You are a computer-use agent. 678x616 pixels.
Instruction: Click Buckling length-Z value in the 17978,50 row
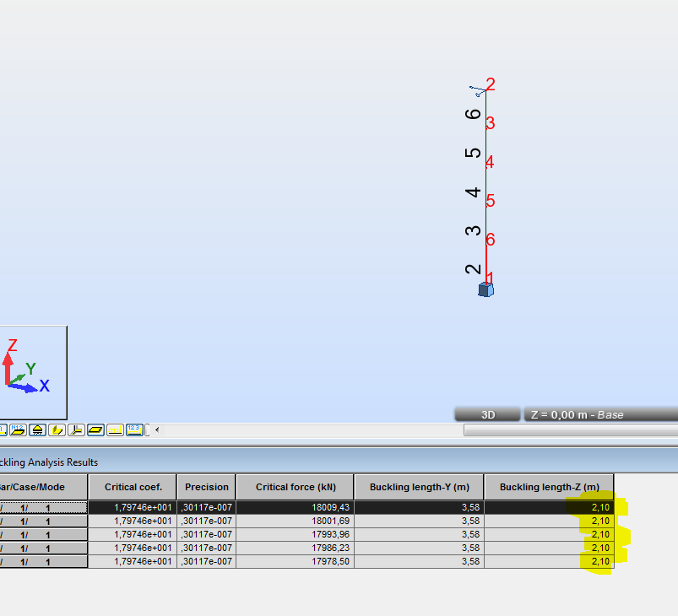(549, 561)
